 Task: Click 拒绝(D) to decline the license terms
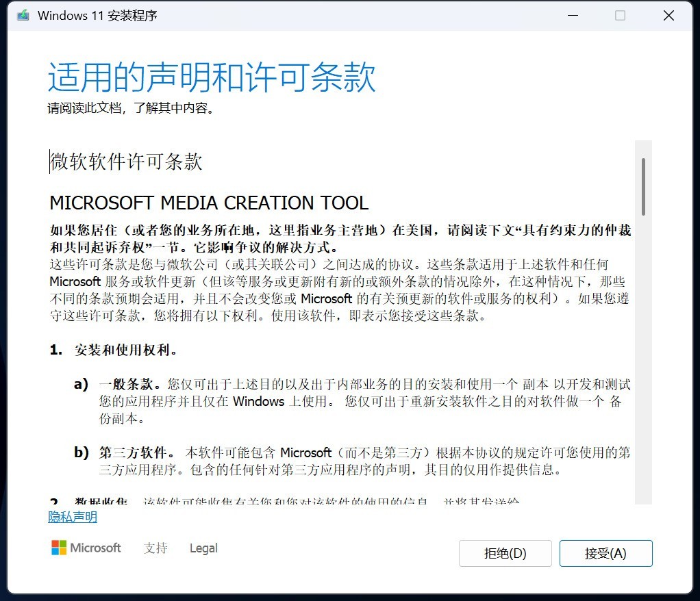(x=505, y=553)
